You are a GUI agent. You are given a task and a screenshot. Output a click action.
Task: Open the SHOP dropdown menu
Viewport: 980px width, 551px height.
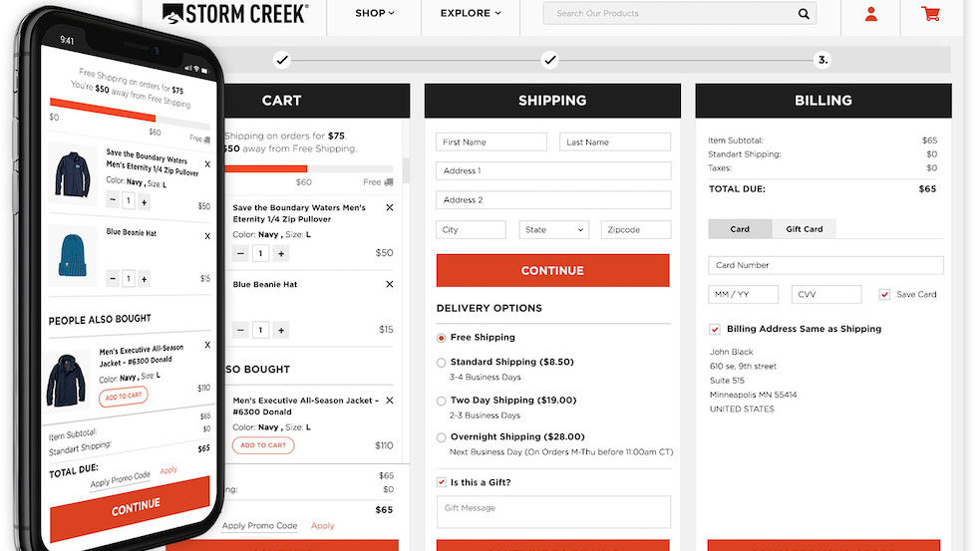click(x=375, y=13)
